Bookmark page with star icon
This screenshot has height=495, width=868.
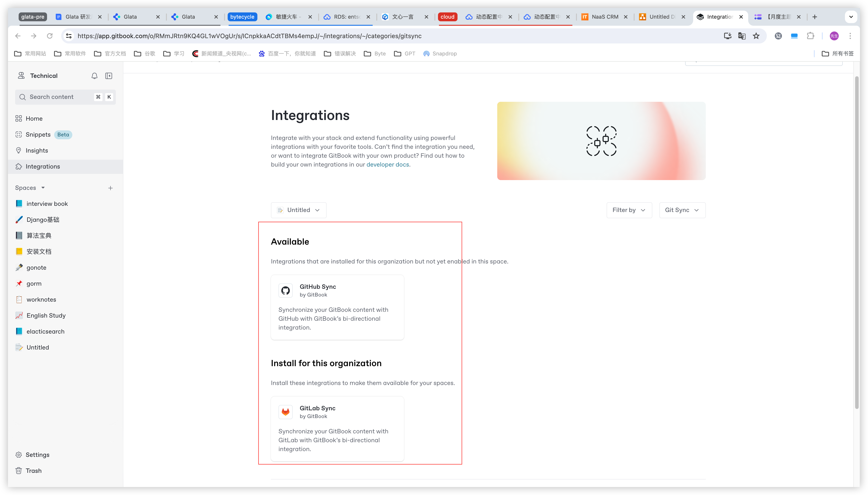pyautogui.click(x=756, y=36)
